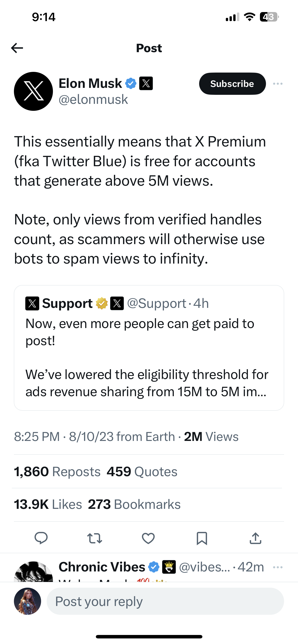Tap the blue verified badge next to Elon Musk

[131, 83]
